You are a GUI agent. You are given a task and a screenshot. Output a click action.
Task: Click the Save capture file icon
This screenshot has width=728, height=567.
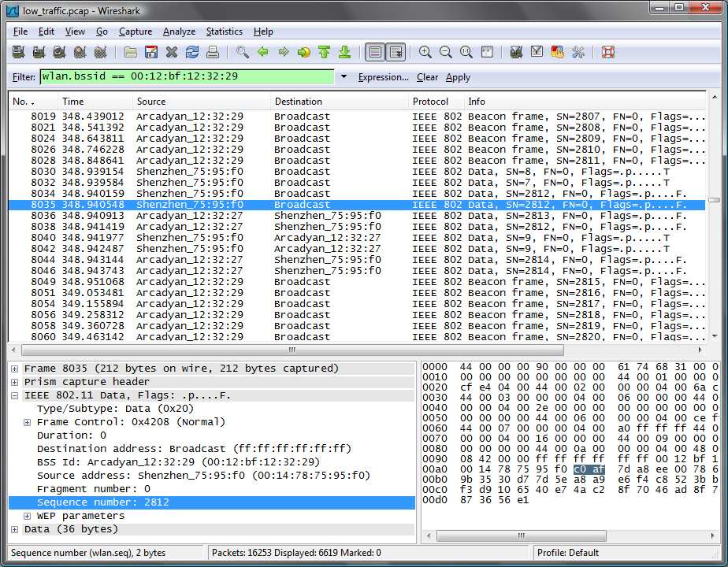click(151, 53)
